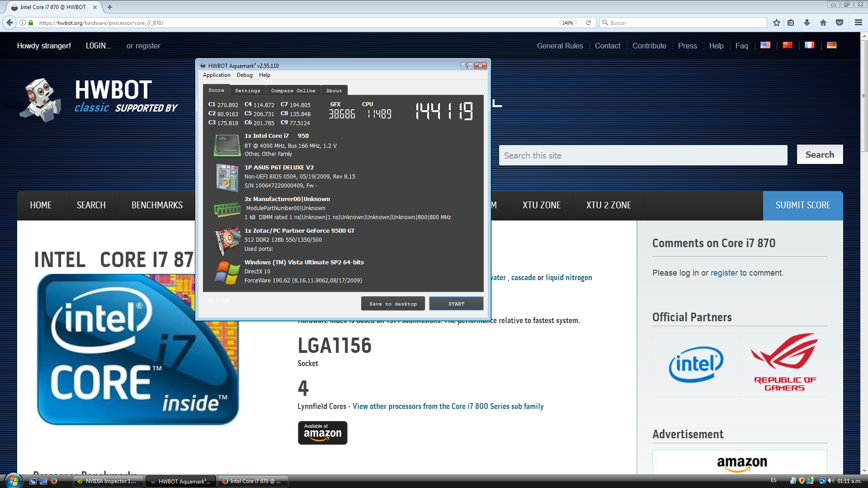The image size is (868, 488).
Task: Click the or register link
Action: (x=143, y=46)
